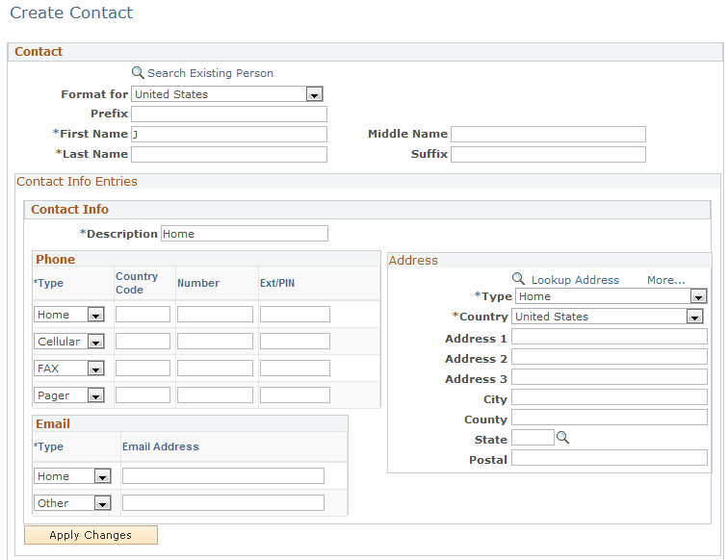Image resolution: width=728 pixels, height=560 pixels.
Task: Click the Middle Name input field
Action: click(548, 134)
